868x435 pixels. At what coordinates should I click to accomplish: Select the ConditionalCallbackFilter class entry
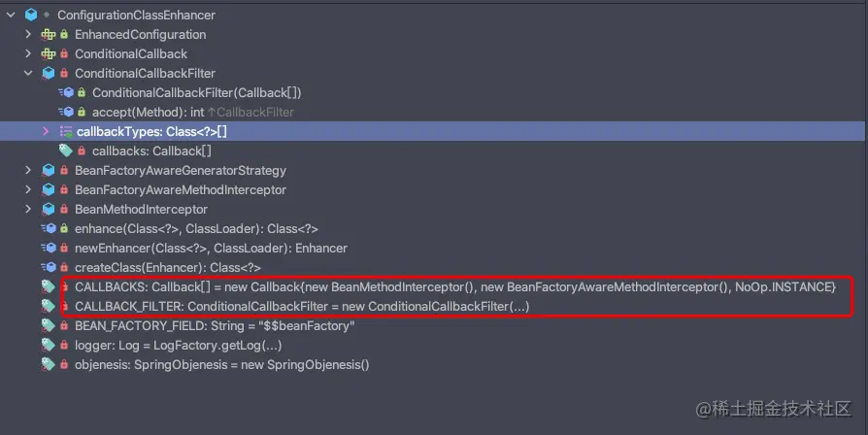pyautogui.click(x=145, y=73)
